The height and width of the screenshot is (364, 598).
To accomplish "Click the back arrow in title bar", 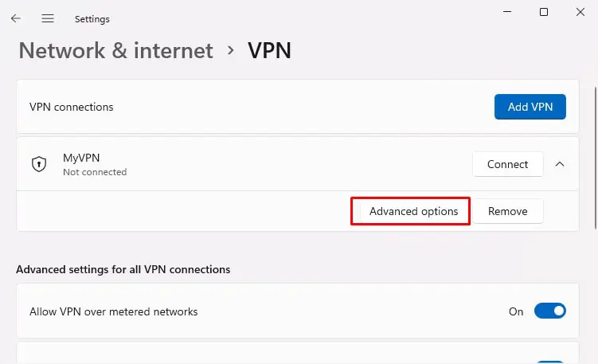I will [x=16, y=18].
